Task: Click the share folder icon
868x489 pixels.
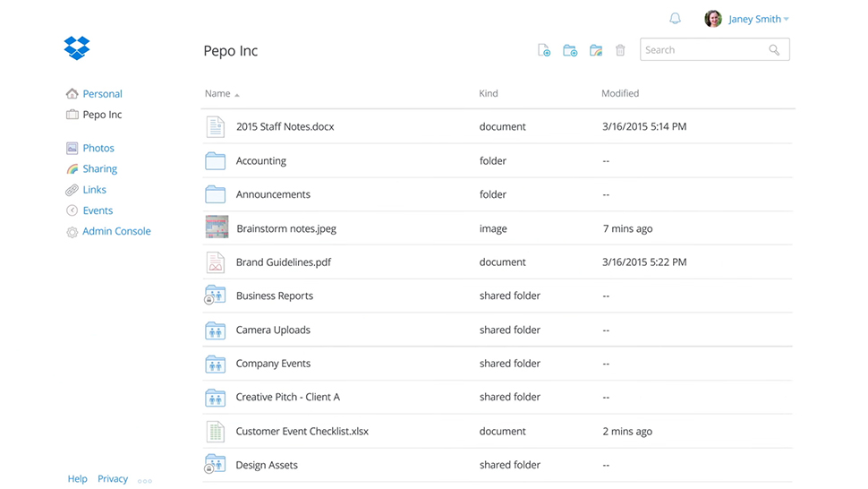Action: 596,50
